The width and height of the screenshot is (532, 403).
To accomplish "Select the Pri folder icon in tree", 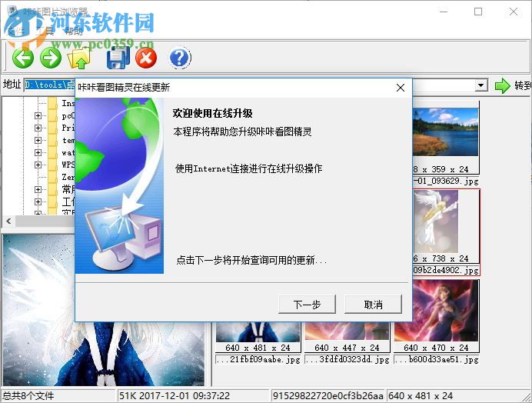I will (x=52, y=128).
